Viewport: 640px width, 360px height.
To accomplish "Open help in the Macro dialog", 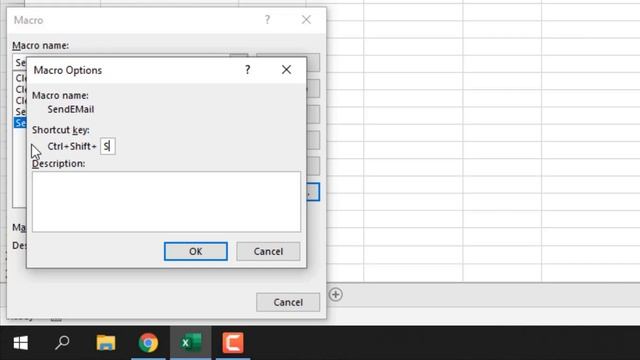I will click(267, 20).
